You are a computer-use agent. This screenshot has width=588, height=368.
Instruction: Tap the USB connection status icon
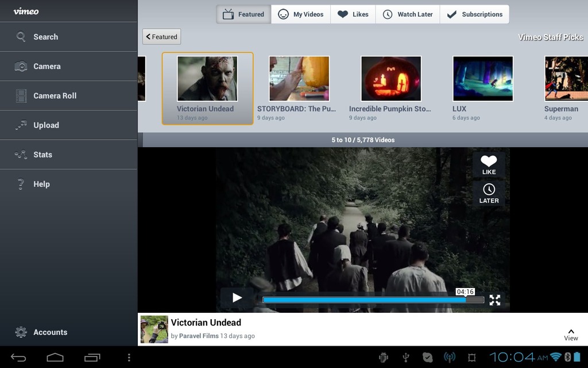[405, 357]
